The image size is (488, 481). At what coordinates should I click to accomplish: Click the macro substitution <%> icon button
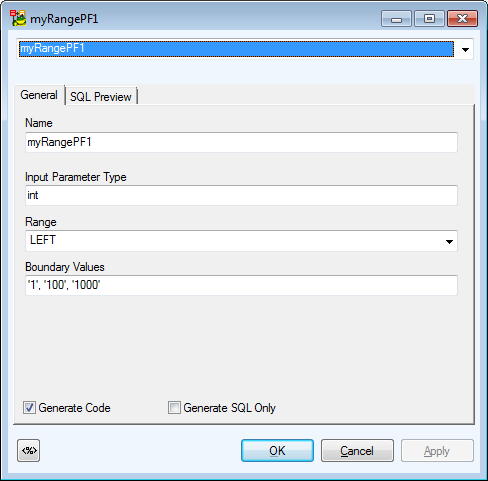tap(28, 451)
